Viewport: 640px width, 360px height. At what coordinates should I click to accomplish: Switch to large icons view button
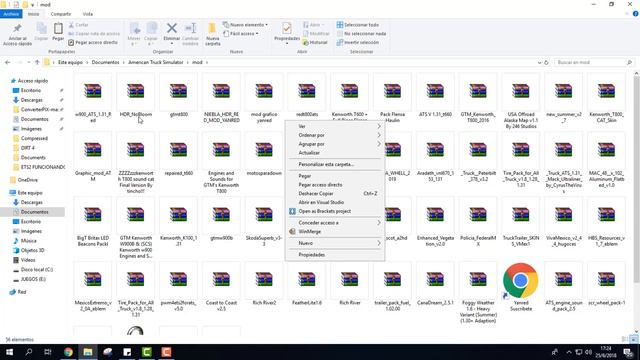[x=633, y=339]
